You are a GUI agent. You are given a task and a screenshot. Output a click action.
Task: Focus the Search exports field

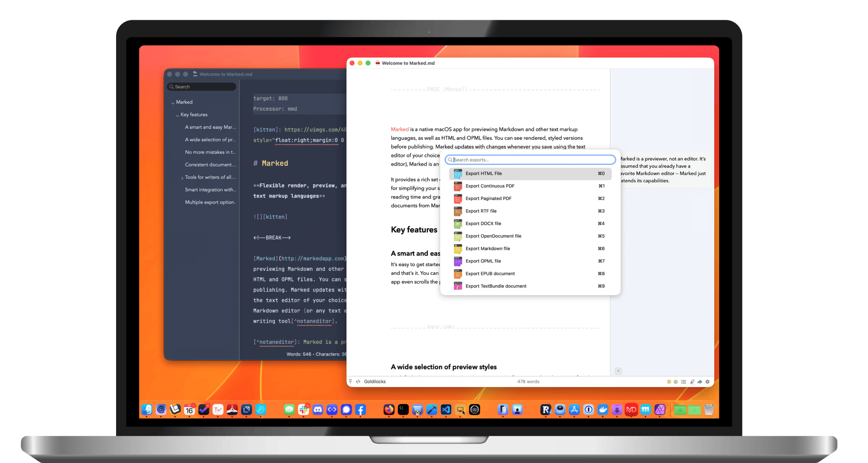click(530, 160)
